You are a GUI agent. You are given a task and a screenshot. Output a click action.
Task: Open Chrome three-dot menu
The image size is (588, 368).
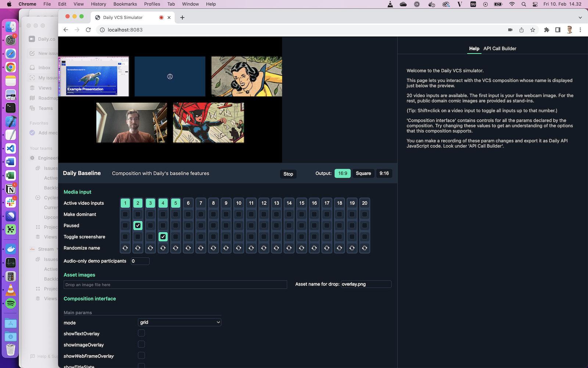point(580,30)
